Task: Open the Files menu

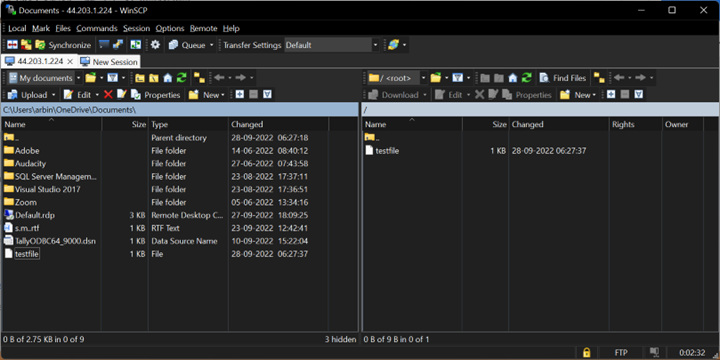Action: point(63,28)
